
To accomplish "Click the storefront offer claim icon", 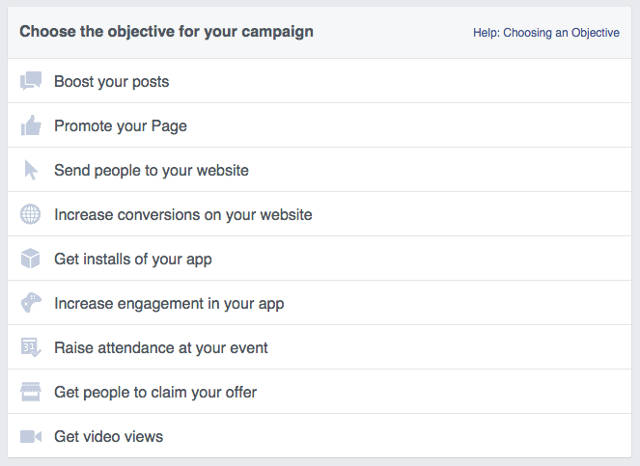I will (31, 392).
